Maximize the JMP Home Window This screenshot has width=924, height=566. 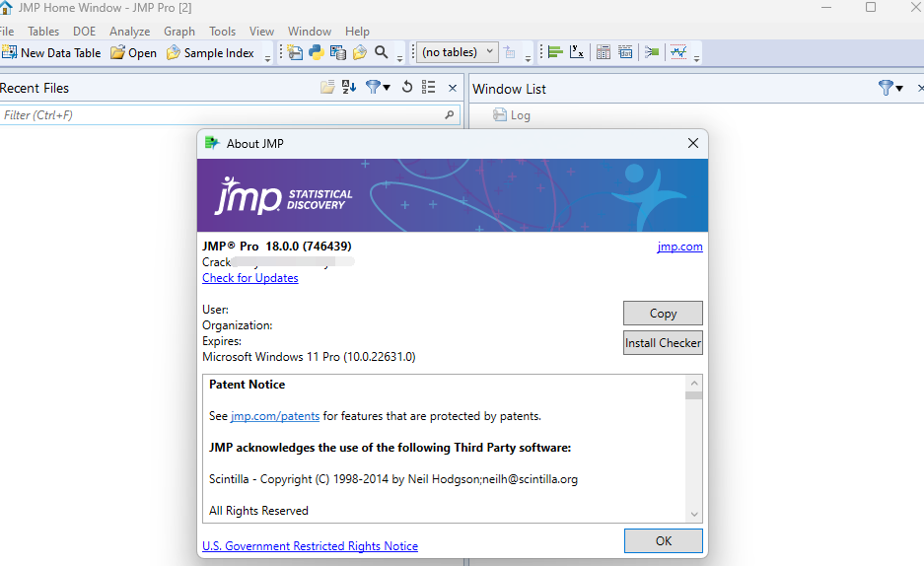click(871, 8)
